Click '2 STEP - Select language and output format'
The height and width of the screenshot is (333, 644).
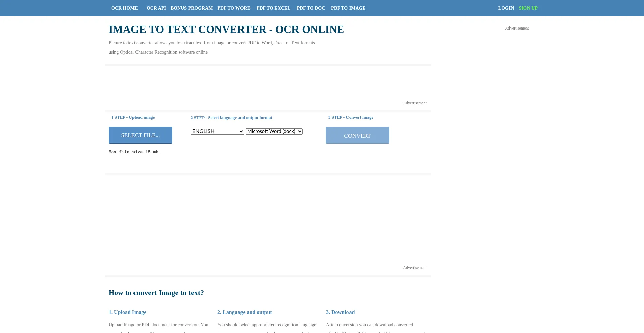point(231,118)
